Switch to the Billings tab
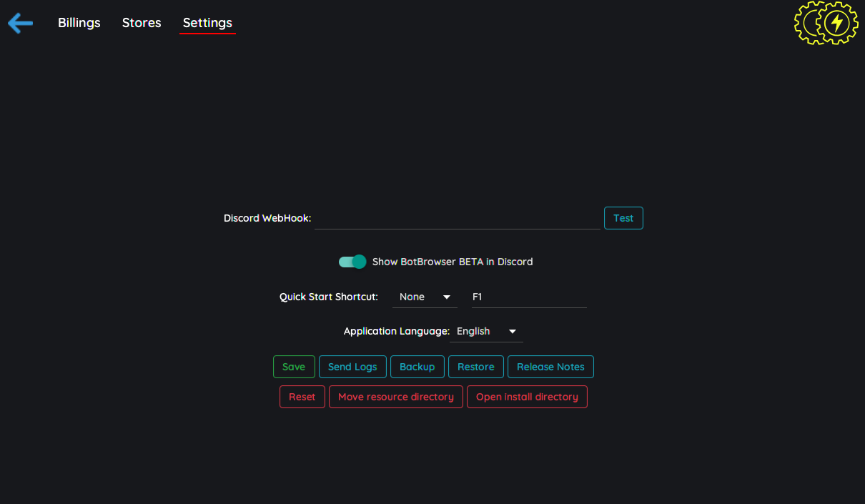Image resolution: width=865 pixels, height=504 pixels. pyautogui.click(x=79, y=23)
